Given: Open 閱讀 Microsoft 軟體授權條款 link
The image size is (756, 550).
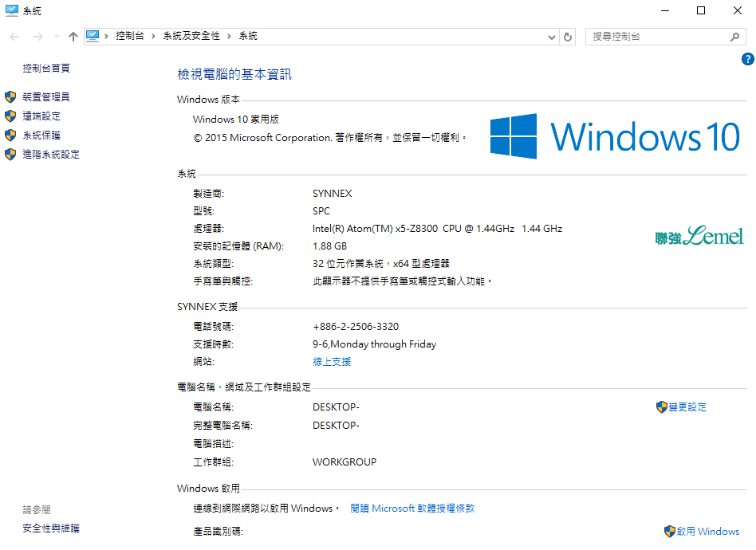Looking at the screenshot, I should (413, 509).
